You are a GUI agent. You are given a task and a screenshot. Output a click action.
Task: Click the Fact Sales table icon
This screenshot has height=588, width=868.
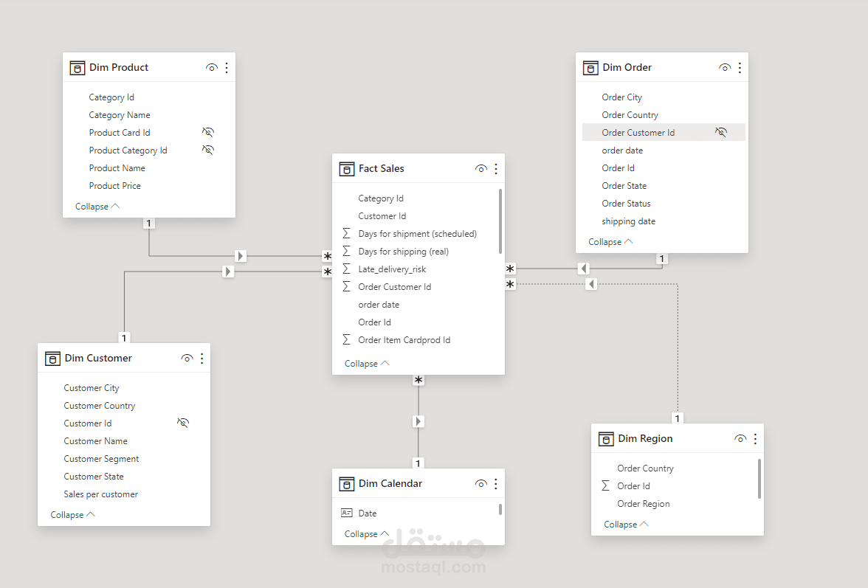346,169
